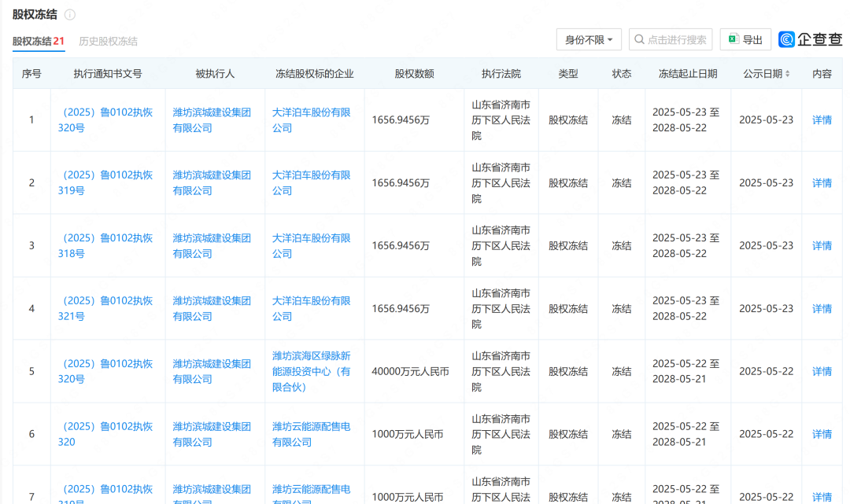
Task: Open row 1 notice (2025)鲁0102执恢320号
Action: [x=105, y=120]
